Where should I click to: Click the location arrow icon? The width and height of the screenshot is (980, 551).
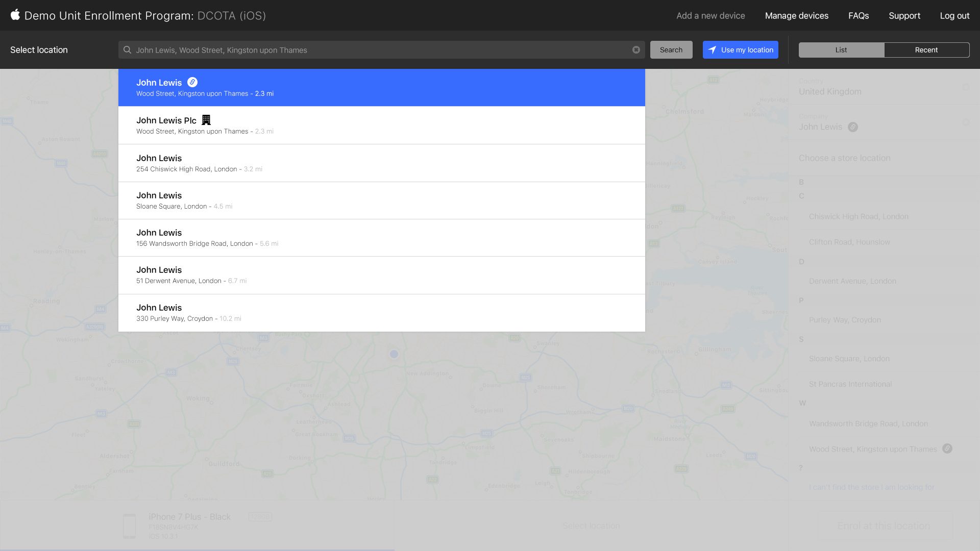[x=713, y=50]
